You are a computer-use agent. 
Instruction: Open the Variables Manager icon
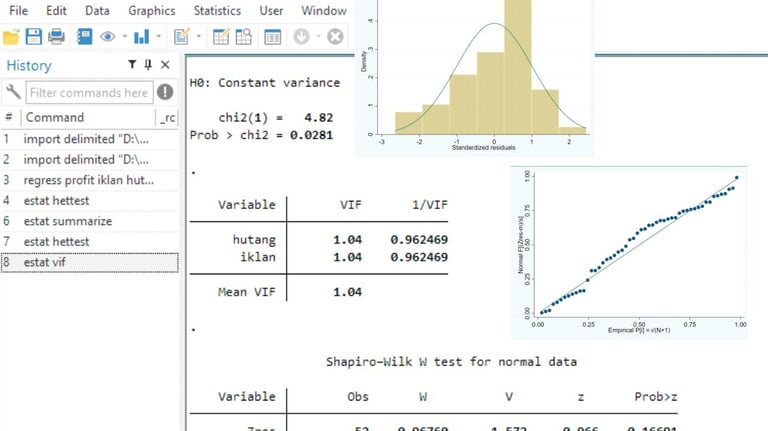(x=272, y=37)
